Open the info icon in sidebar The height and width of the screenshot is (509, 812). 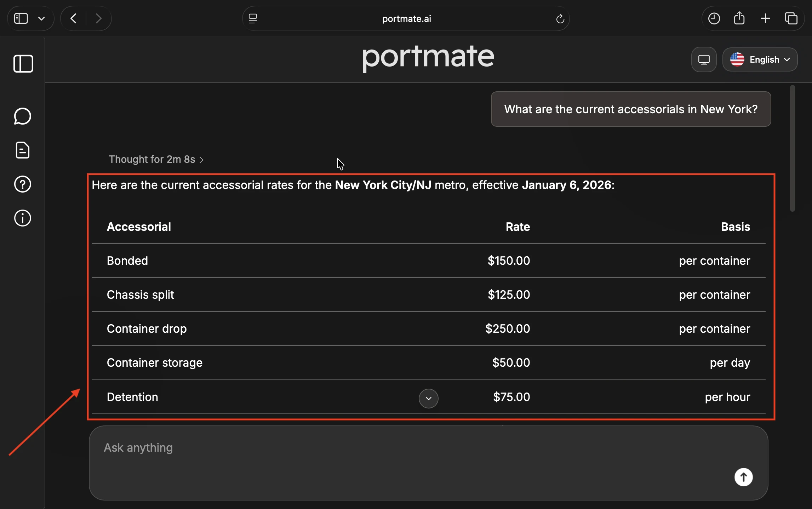[x=23, y=218]
